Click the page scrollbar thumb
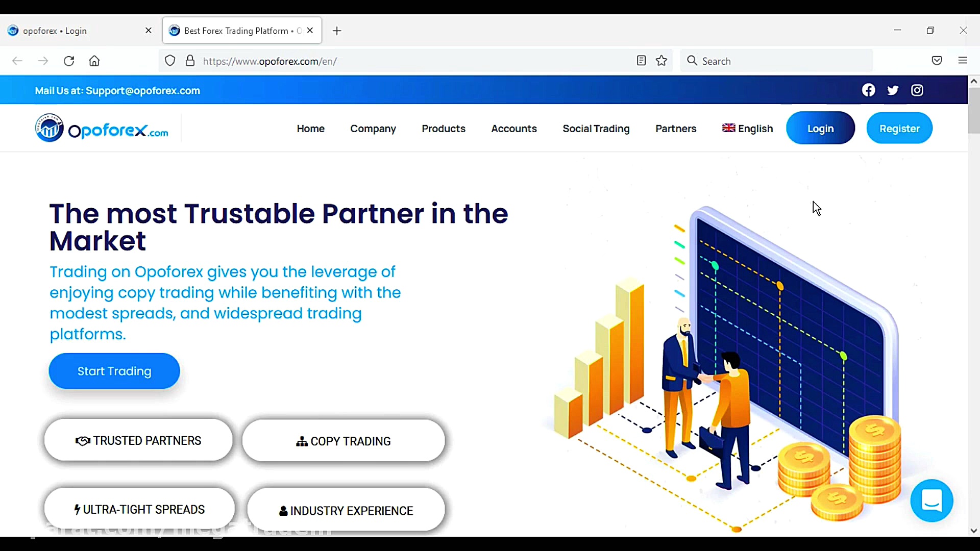980x551 pixels. point(973,110)
